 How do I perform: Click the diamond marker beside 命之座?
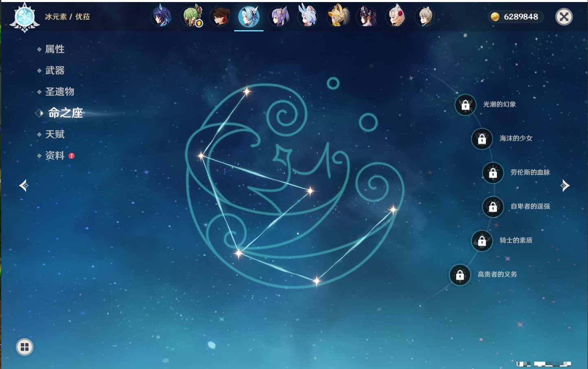(x=39, y=113)
